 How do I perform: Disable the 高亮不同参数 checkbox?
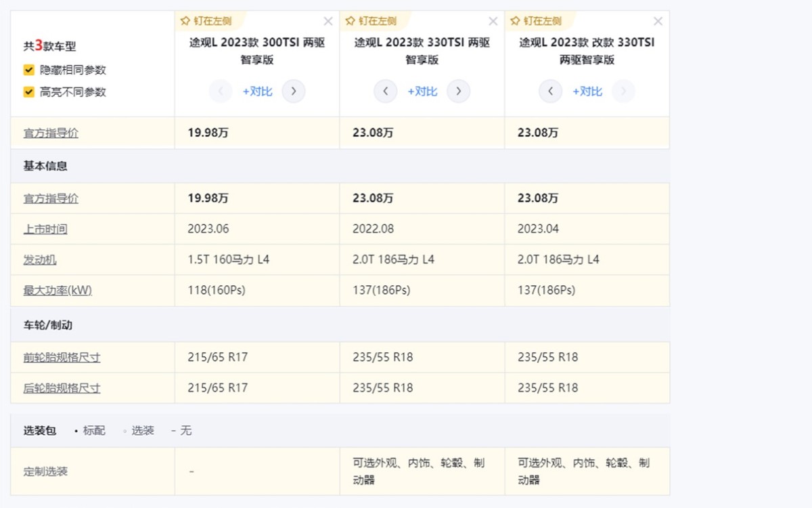point(28,91)
